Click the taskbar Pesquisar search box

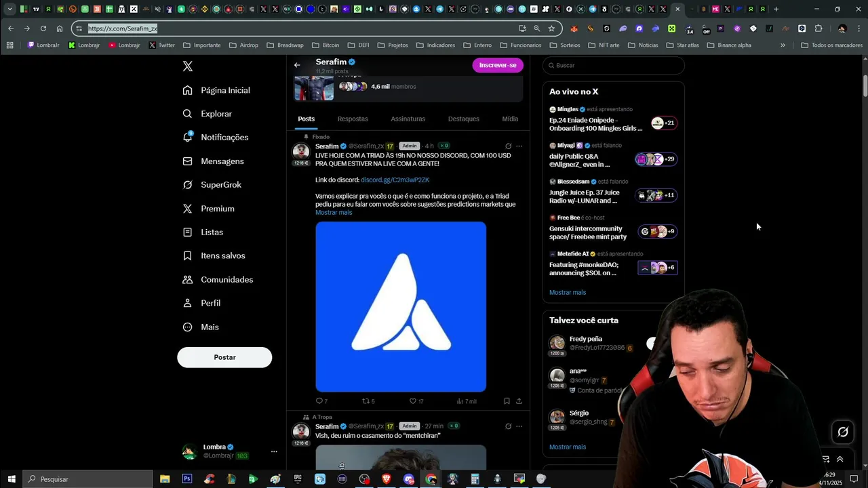coord(88,479)
